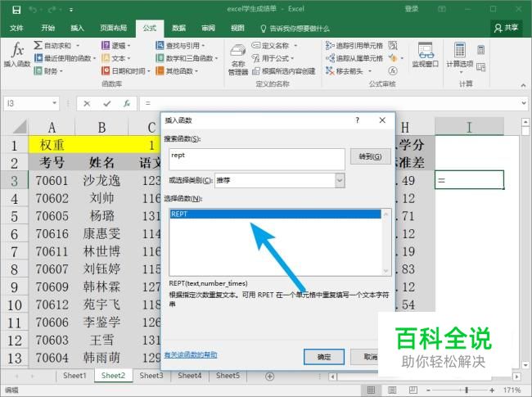Open the File (文件) tab
The image size is (532, 397).
click(x=16, y=28)
